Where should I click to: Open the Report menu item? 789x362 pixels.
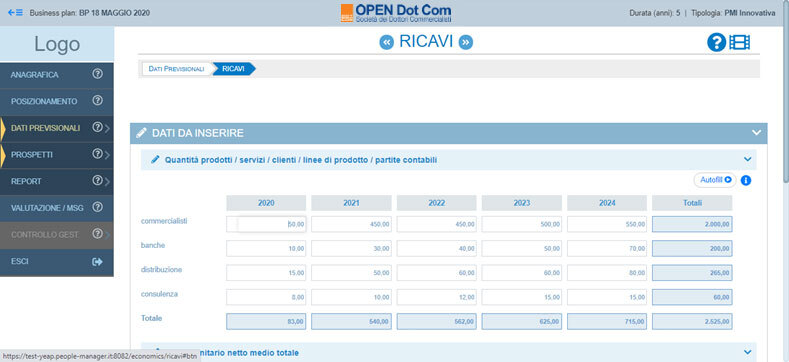(x=57, y=181)
